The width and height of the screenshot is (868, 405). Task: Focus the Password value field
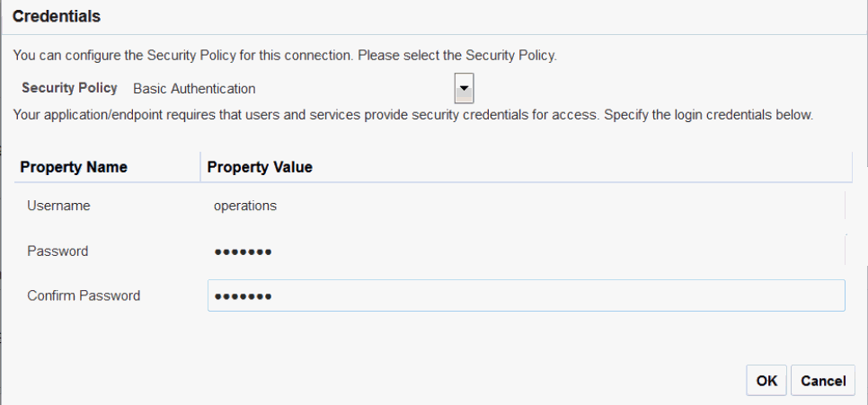(525, 251)
